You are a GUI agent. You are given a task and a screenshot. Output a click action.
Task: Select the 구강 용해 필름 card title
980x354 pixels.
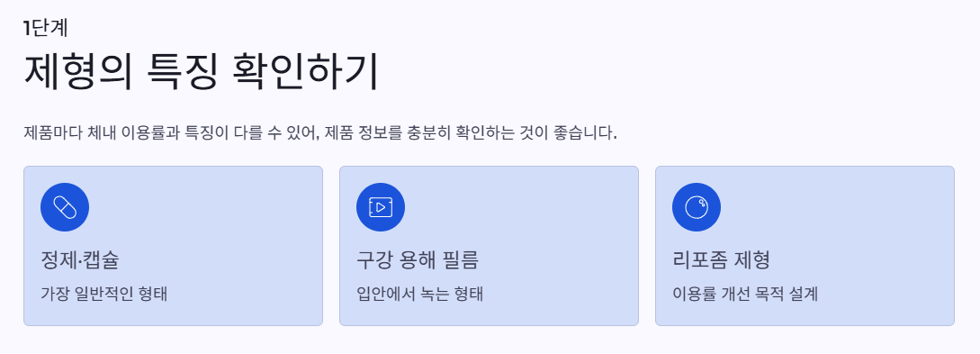(x=418, y=259)
